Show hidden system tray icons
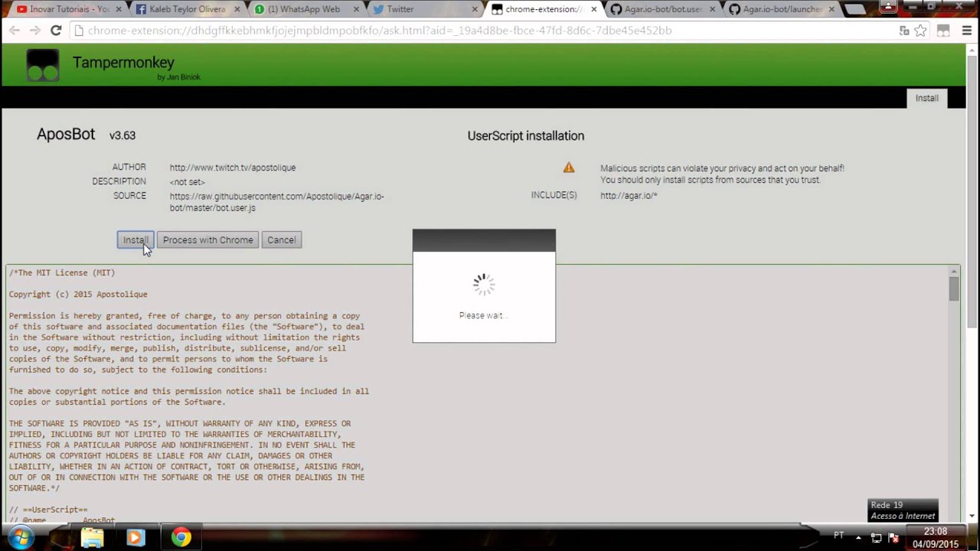 pos(857,538)
